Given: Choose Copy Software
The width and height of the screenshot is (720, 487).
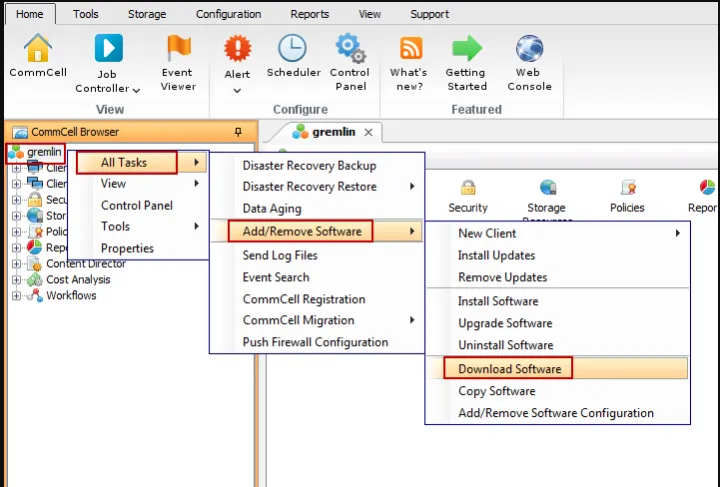Looking at the screenshot, I should 557,391.
